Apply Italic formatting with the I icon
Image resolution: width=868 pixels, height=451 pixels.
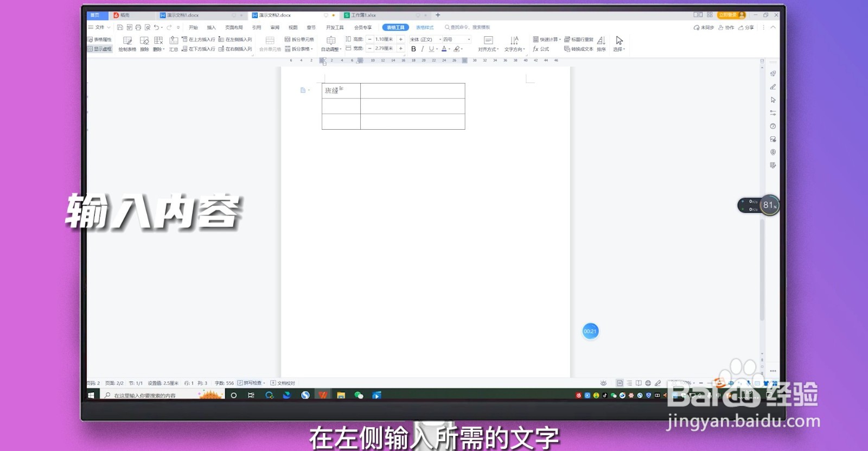point(423,49)
